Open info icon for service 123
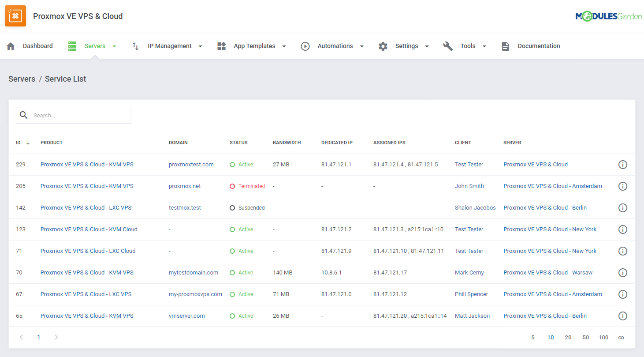Viewport: 644px width, 357px height. click(623, 229)
